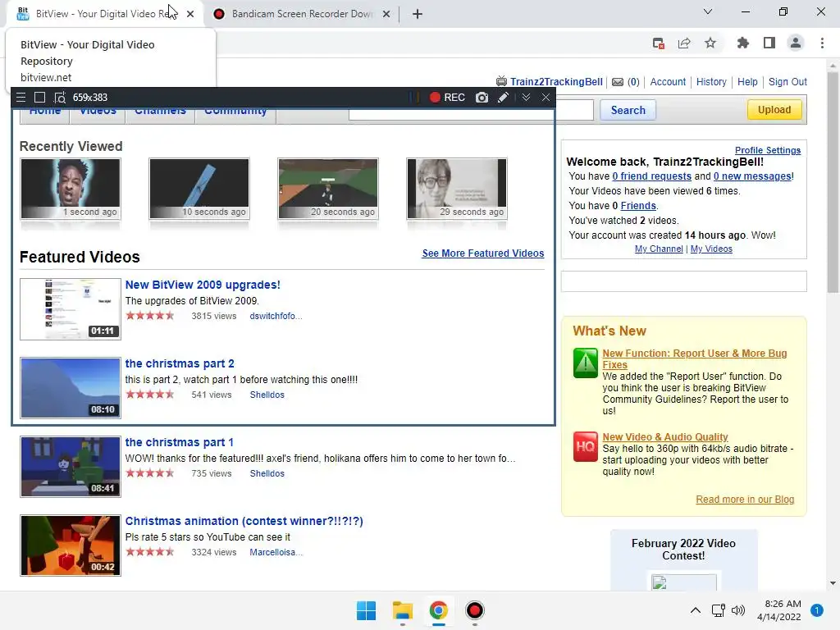Open the Friends link

click(x=638, y=206)
